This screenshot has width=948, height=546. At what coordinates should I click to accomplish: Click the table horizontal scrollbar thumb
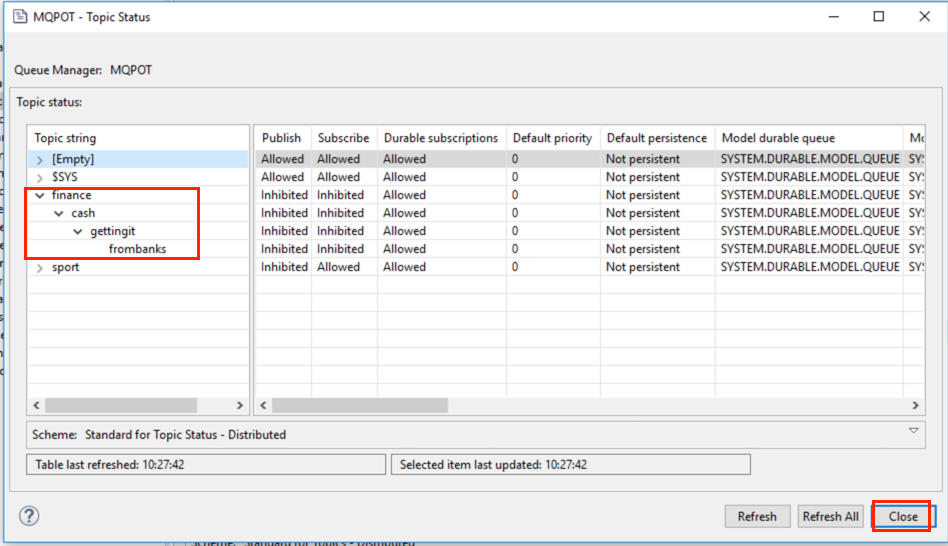point(360,405)
